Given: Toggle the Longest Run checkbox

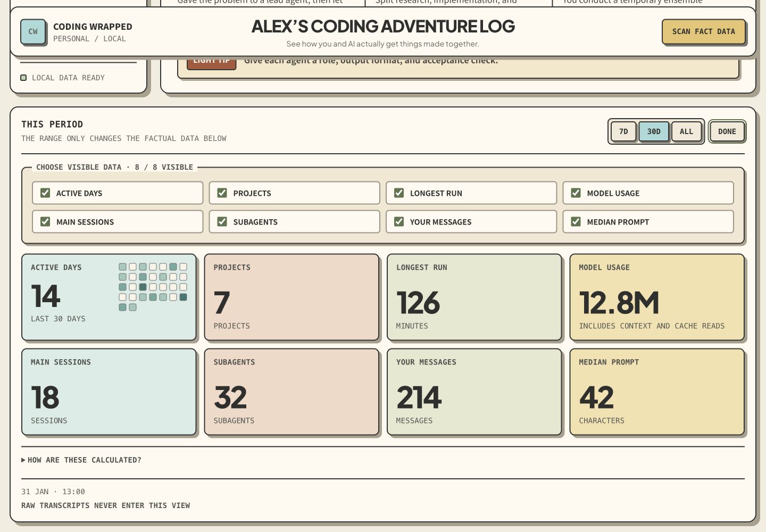Looking at the screenshot, I should tap(399, 193).
